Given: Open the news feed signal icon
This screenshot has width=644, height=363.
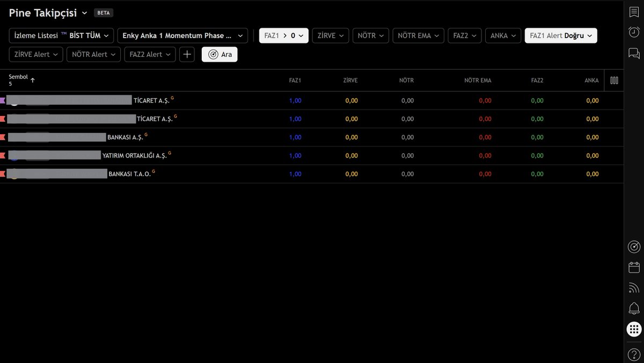Looking at the screenshot, I should (x=634, y=288).
